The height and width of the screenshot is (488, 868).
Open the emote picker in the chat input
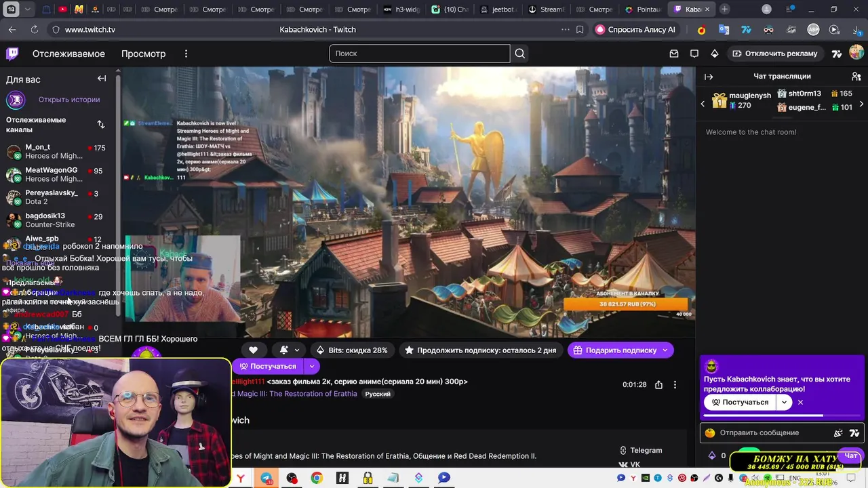[838, 433]
